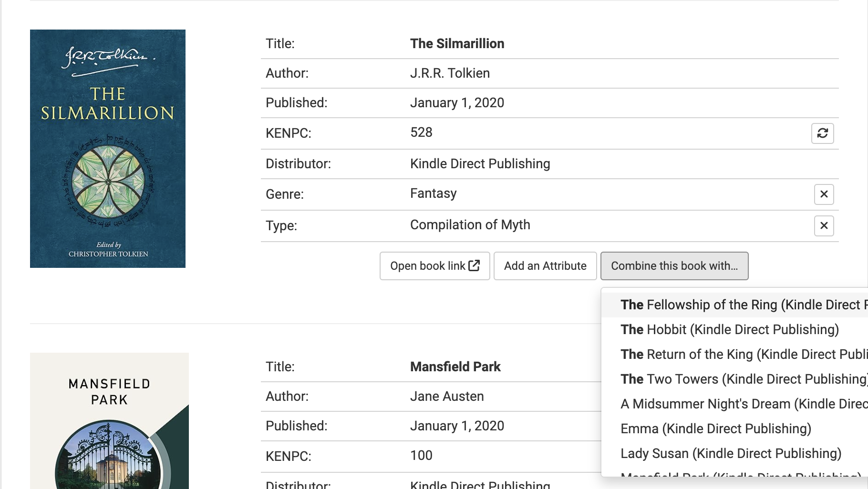Choose Lady Susan from the dropdown

click(734, 453)
